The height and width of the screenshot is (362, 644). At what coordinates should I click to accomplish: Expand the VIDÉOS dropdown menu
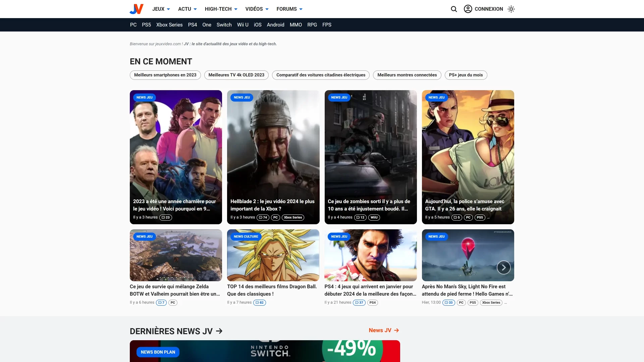click(x=257, y=9)
